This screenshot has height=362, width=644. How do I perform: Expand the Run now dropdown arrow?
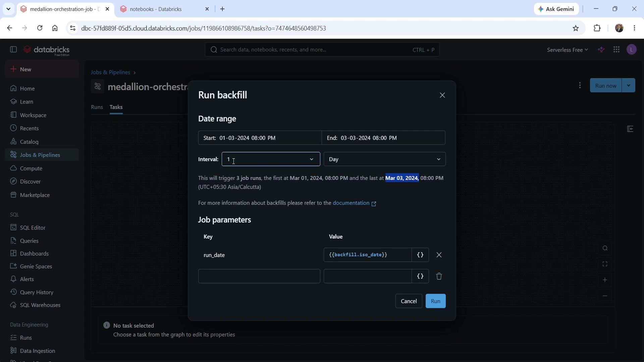pos(629,85)
